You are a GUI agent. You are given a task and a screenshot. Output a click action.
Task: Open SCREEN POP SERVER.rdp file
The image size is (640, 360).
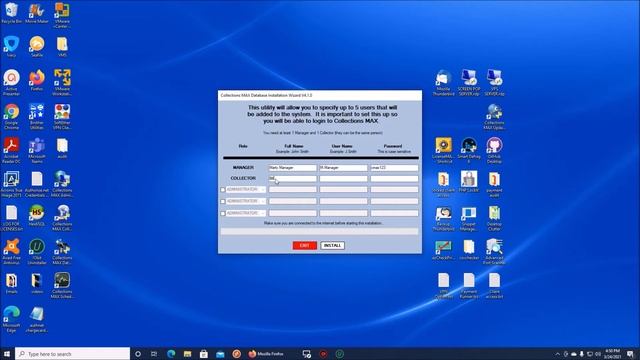469,82
